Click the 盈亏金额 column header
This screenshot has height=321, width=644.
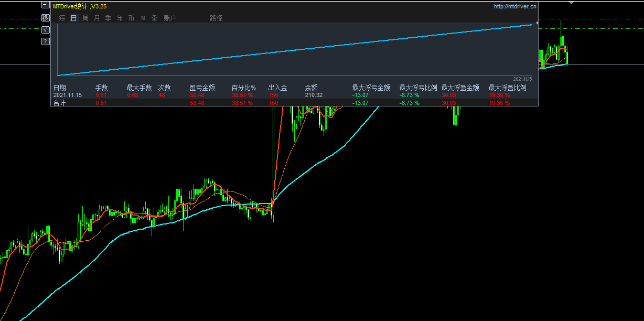click(x=202, y=88)
